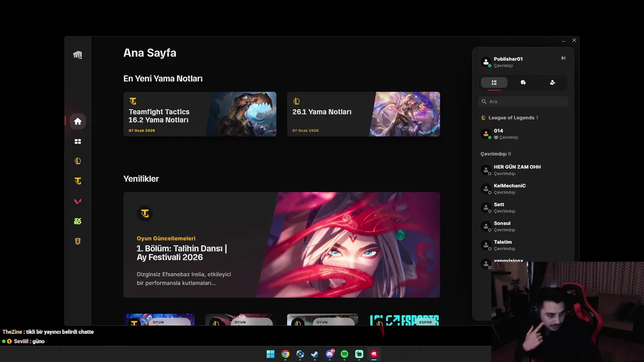Image resolution: width=644 pixels, height=362 pixels.
Task: Open Teamfight Tactics 16.2 Yama Notları card
Action: 200,114
